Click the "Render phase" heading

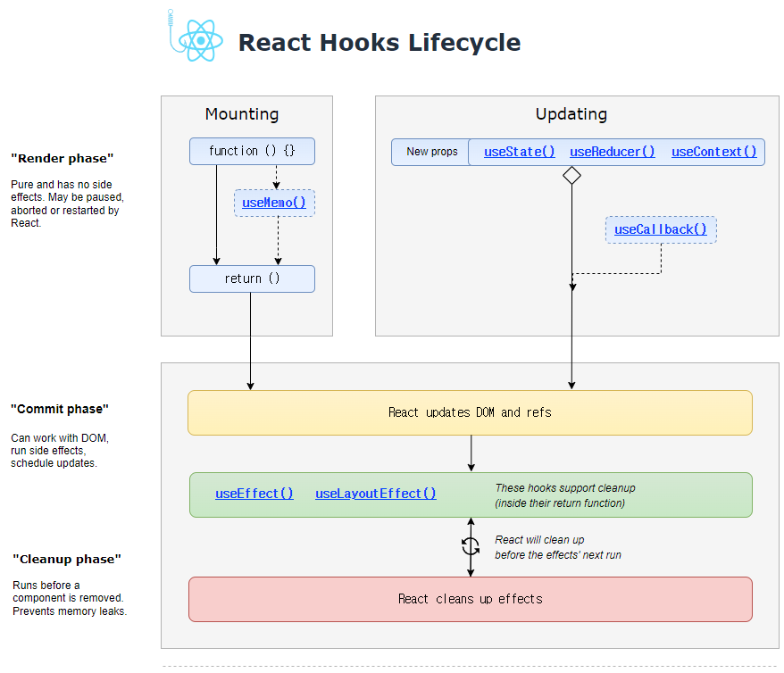(62, 158)
